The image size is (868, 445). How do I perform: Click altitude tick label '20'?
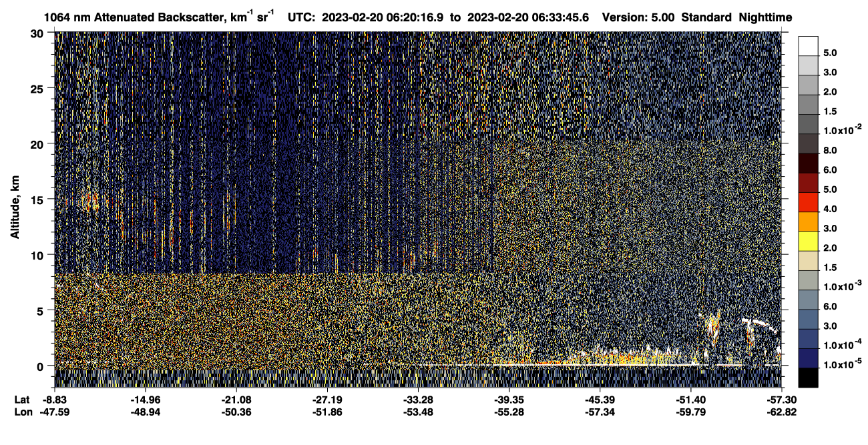tap(39, 144)
